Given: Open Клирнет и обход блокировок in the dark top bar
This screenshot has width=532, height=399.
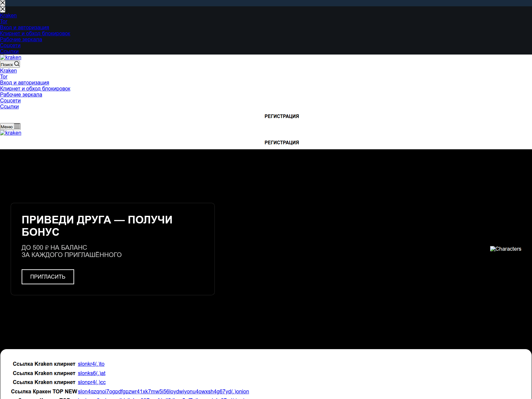Looking at the screenshot, I should click(x=35, y=33).
